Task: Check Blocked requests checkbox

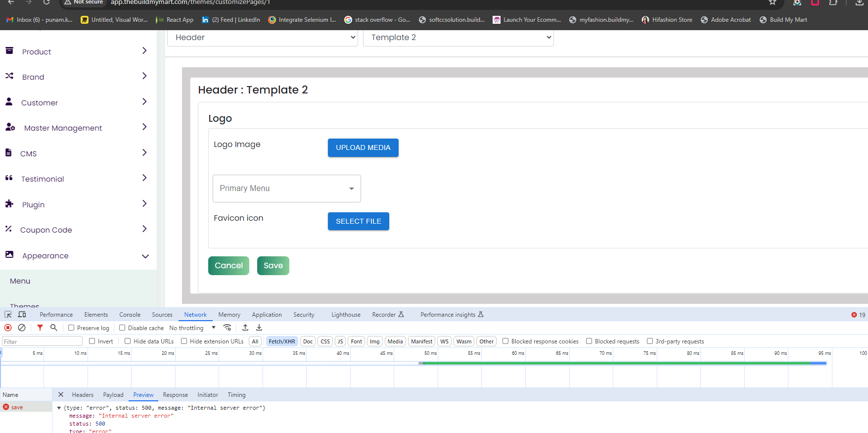Action: coord(589,341)
